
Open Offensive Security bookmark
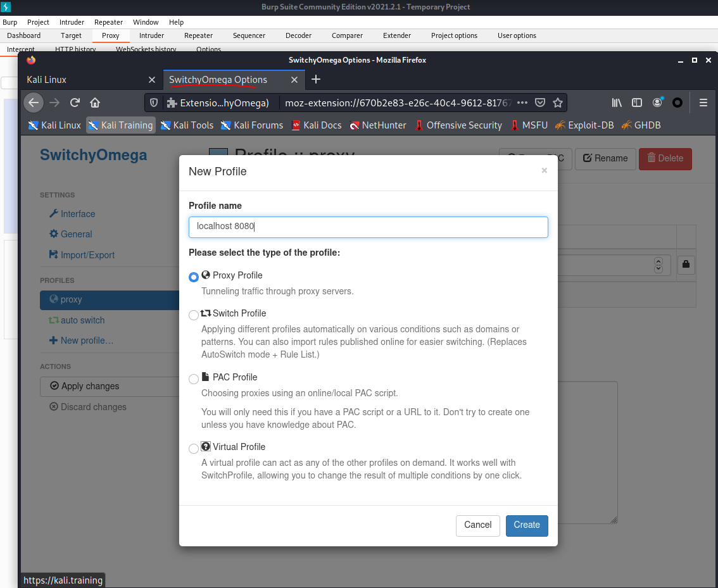(x=458, y=125)
